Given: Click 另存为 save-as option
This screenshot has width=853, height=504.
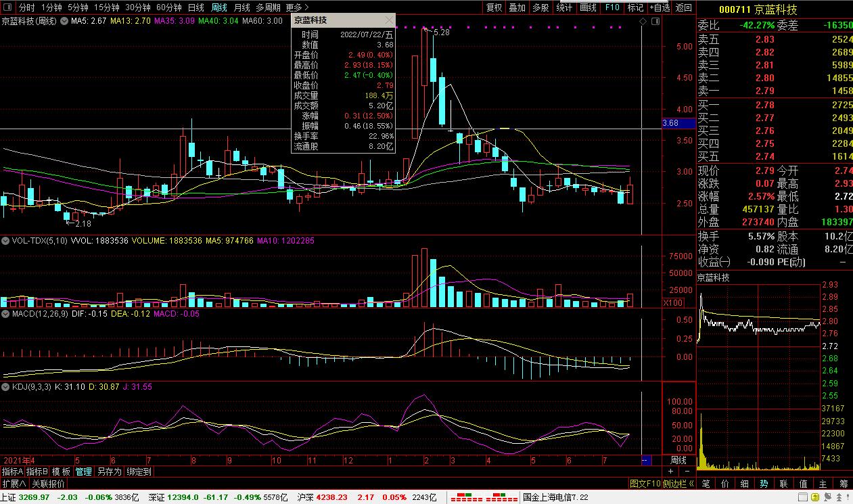Looking at the screenshot, I should click(109, 472).
